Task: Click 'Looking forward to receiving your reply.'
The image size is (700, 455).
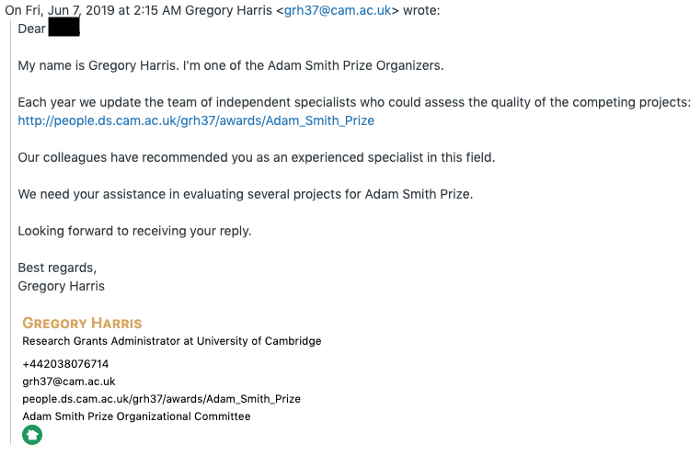Action: click(x=134, y=231)
